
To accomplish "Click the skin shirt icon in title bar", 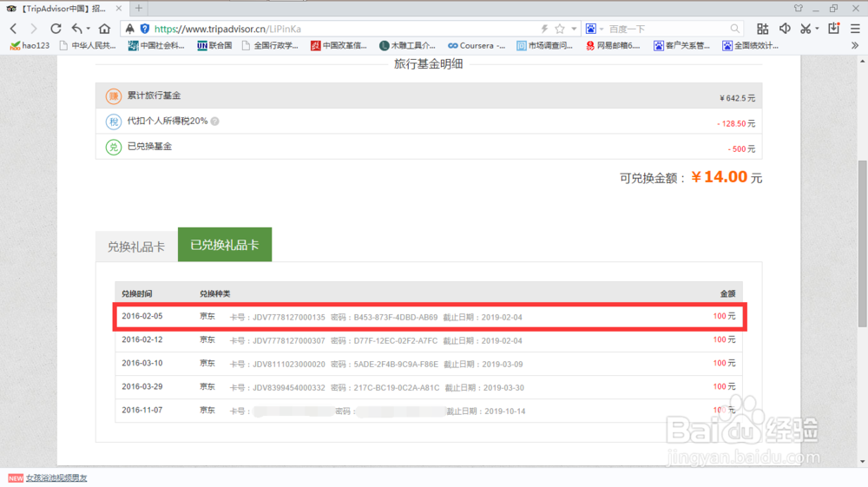I will 799,9.
